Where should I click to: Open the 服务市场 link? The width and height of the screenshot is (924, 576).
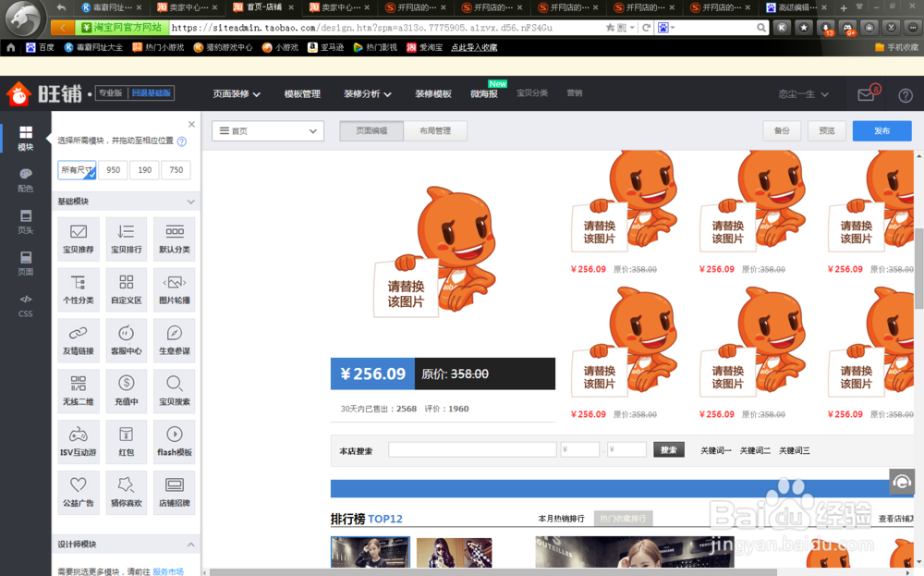pos(168,571)
